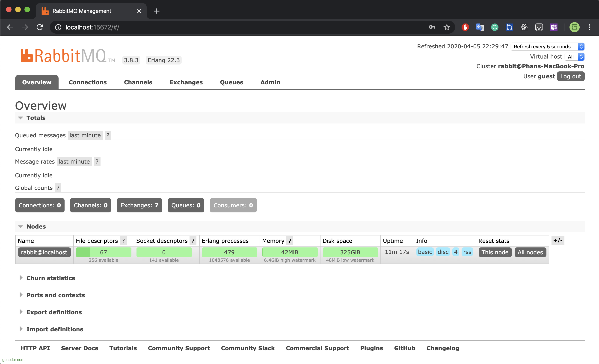Screen dimensions: 599x364
Task: Open Chrome three-dot menu
Action: [589, 27]
